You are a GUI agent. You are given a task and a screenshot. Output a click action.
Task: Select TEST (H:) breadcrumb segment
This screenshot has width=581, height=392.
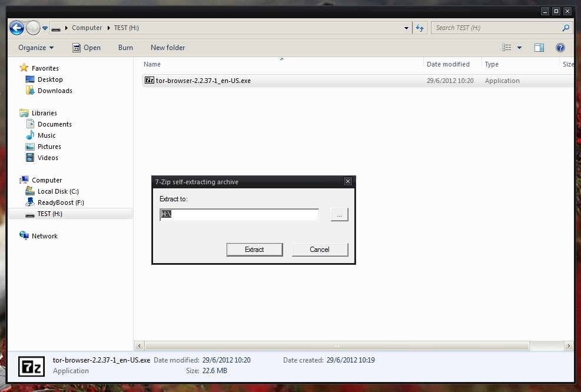pyautogui.click(x=127, y=28)
